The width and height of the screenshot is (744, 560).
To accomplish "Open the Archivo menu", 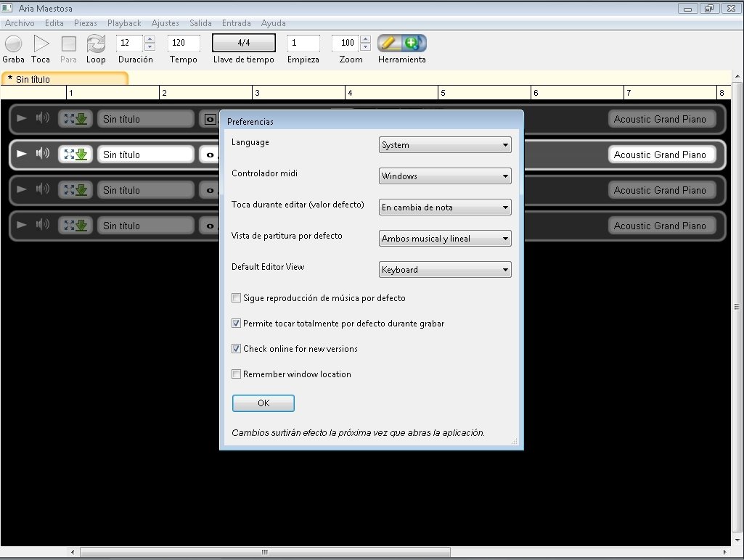I will [20, 23].
